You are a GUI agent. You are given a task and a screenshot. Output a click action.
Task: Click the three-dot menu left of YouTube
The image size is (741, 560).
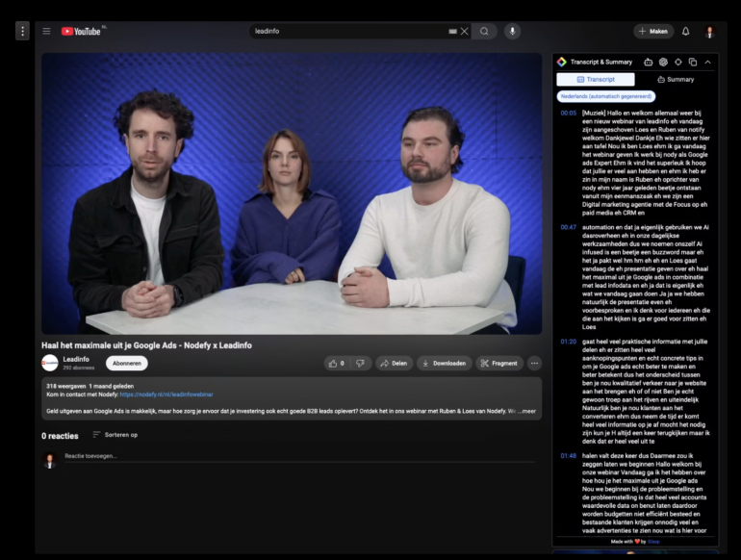[22, 31]
